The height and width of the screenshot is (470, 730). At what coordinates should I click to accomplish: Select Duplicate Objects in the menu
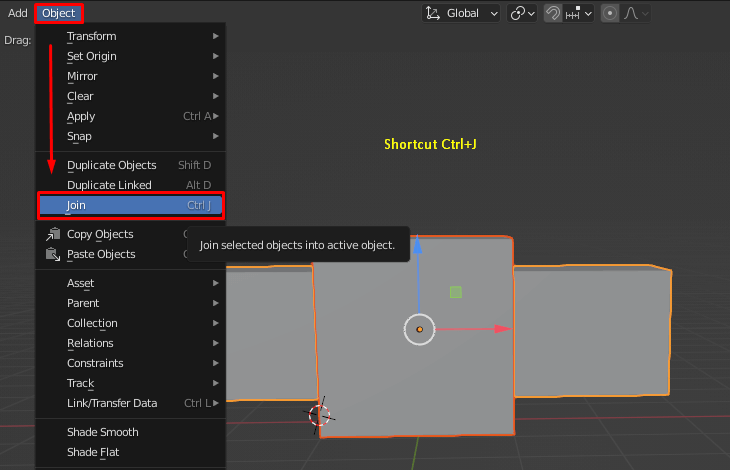pos(112,165)
